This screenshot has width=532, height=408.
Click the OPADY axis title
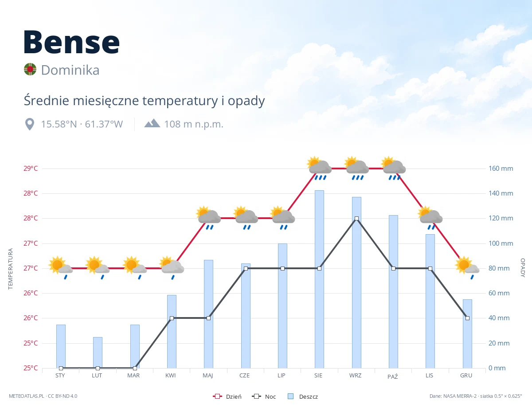point(522,268)
